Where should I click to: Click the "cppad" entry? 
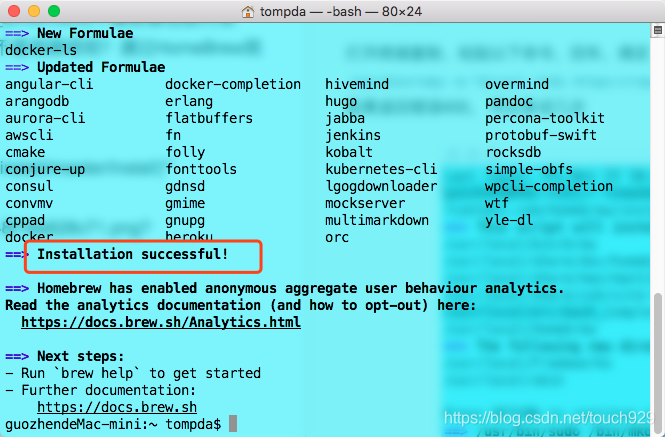tap(25, 220)
